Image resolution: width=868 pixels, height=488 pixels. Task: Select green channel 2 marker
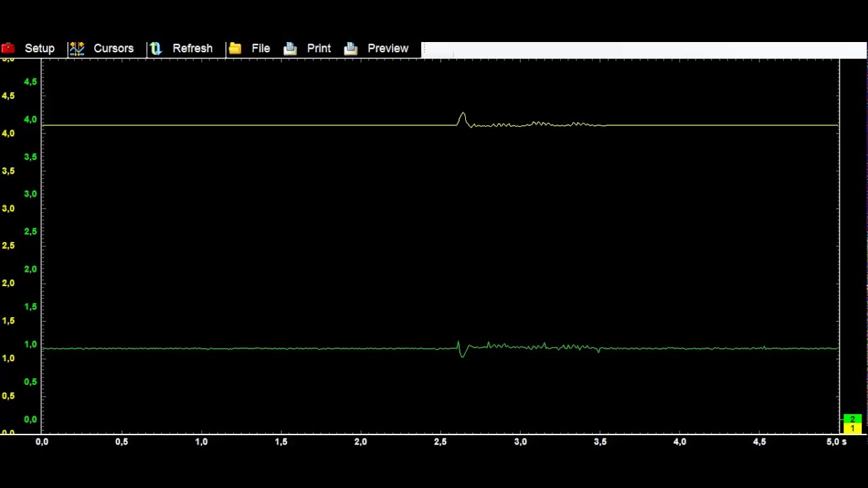point(852,420)
